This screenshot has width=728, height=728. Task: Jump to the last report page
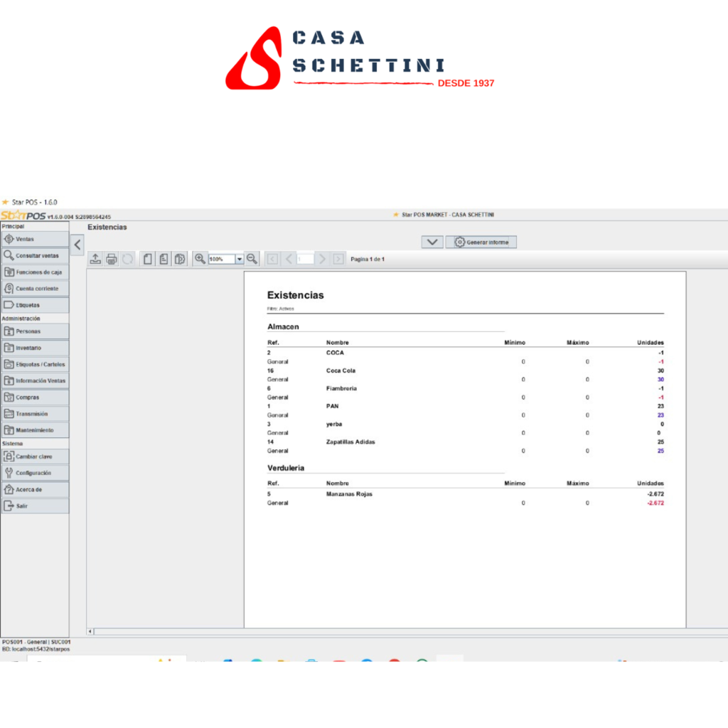pos(338,259)
